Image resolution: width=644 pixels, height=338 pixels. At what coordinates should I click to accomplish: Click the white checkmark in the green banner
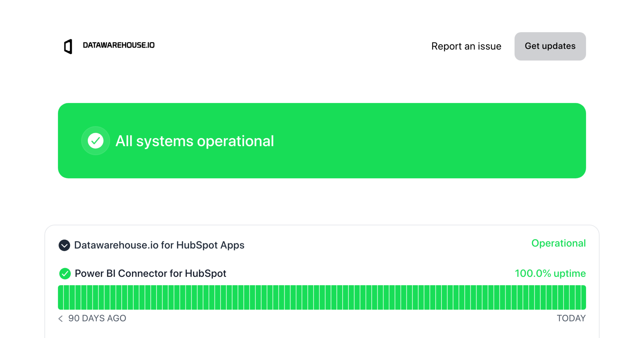[x=96, y=141]
